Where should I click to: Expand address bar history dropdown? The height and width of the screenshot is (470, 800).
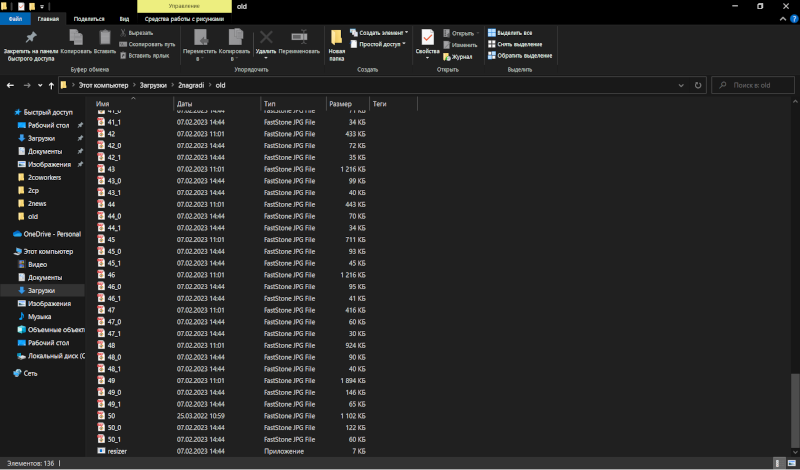[x=681, y=86]
